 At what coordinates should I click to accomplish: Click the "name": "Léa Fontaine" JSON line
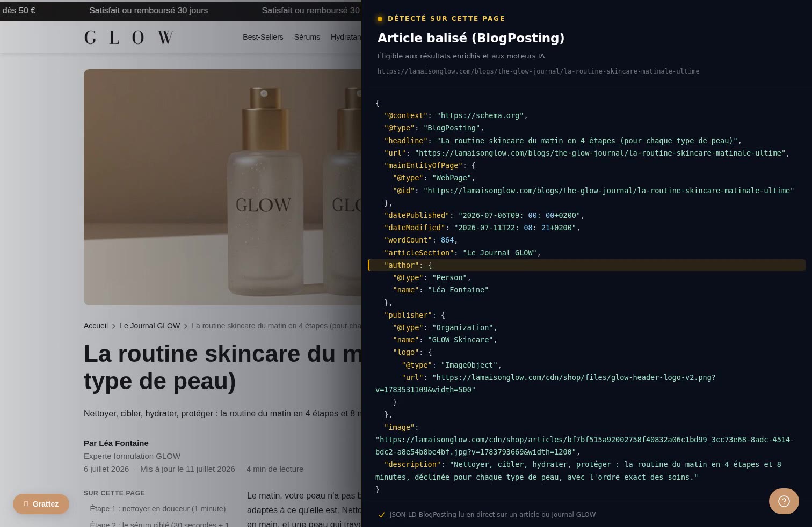441,290
